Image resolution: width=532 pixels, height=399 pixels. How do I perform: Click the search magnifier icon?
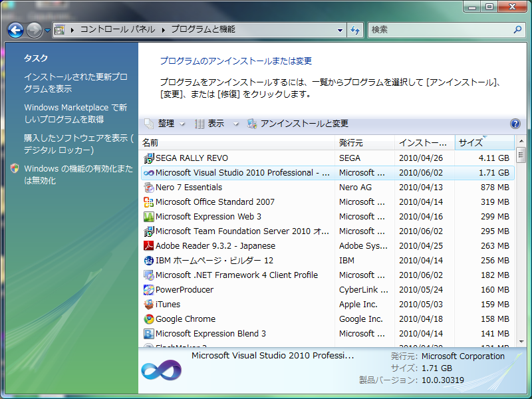(517, 29)
